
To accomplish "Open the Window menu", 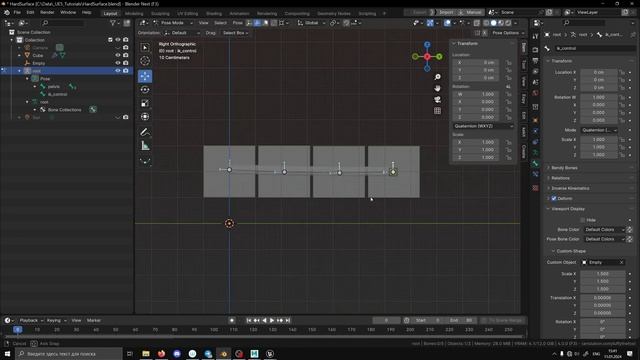I will (68, 13).
